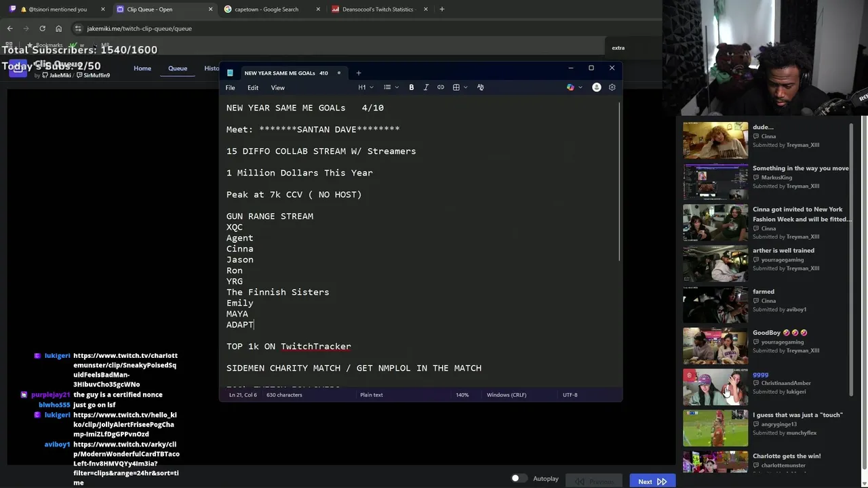This screenshot has height=488, width=868.
Task: Open the SirMuffin9 author link
Action: pyautogui.click(x=93, y=75)
